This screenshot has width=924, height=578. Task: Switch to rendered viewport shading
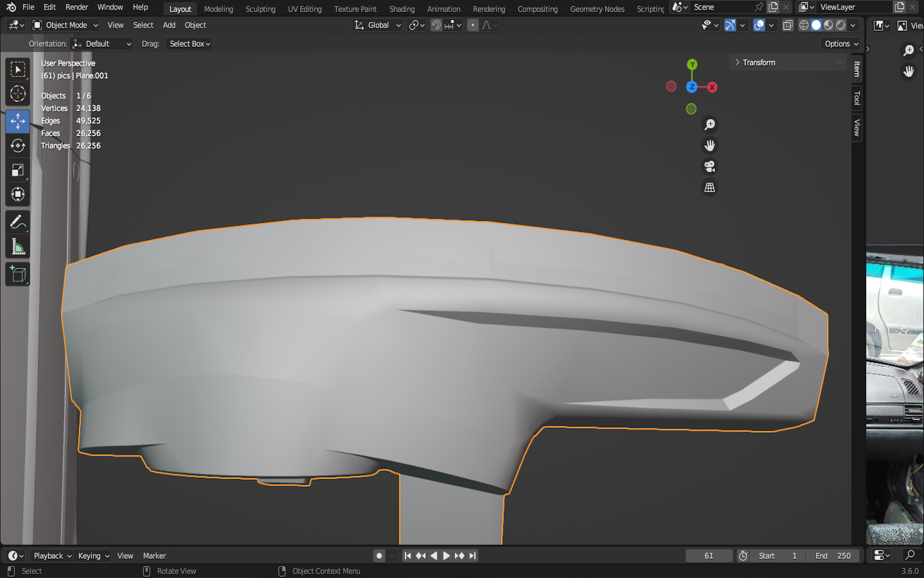(x=841, y=25)
